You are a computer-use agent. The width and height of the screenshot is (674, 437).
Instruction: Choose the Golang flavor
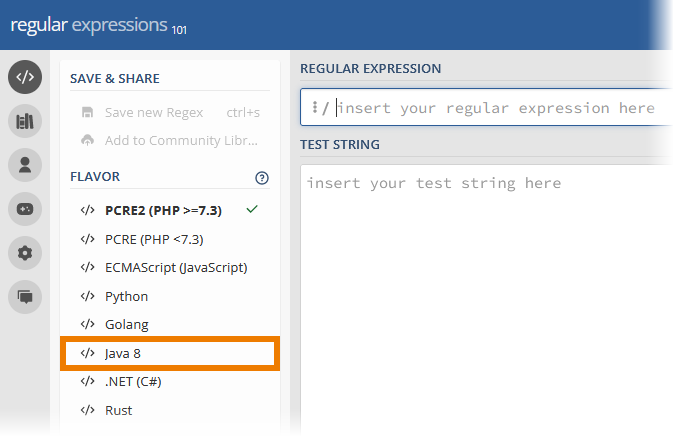click(126, 325)
